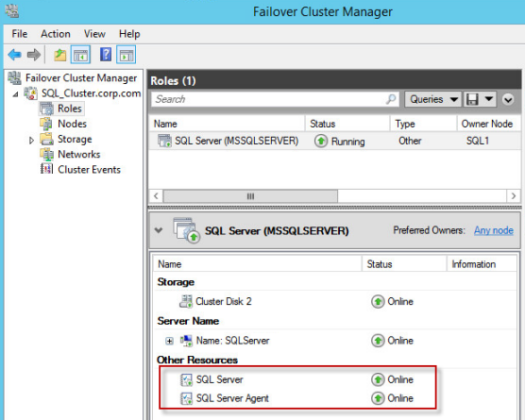
Task: Click the Name: SQLServer Online status icon
Action: [378, 341]
